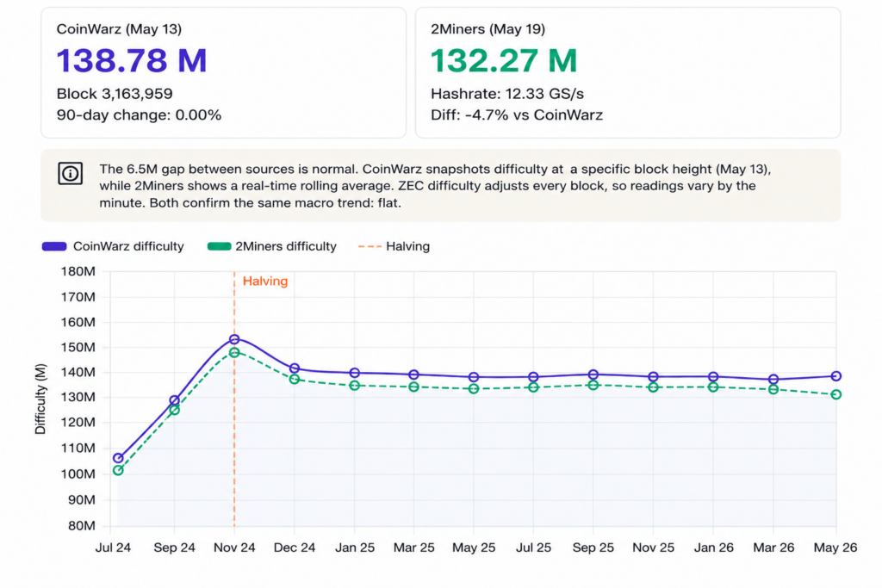Select the CoinWarz peak data point at Nov 24
The height and width of the screenshot is (588, 882).
click(234, 339)
